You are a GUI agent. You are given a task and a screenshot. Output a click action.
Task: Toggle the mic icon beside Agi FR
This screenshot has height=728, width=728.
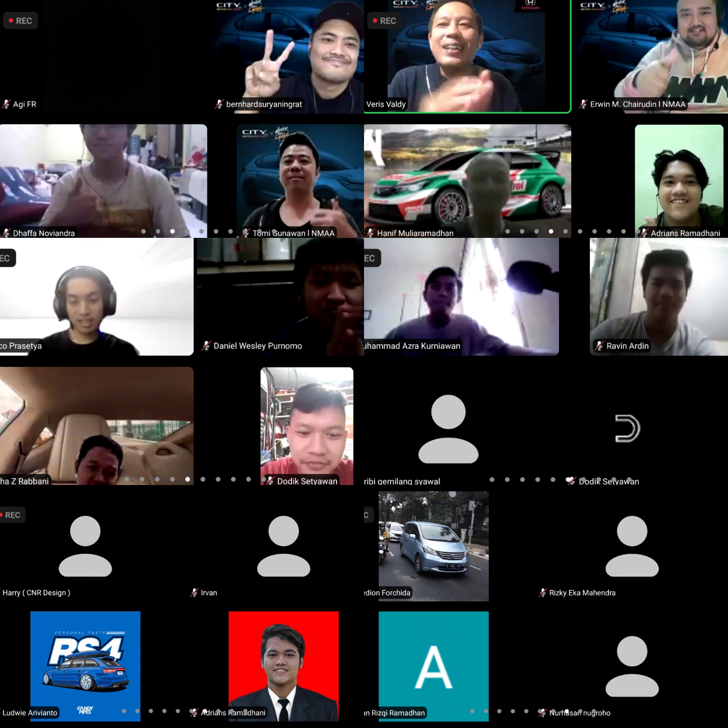click(x=7, y=104)
